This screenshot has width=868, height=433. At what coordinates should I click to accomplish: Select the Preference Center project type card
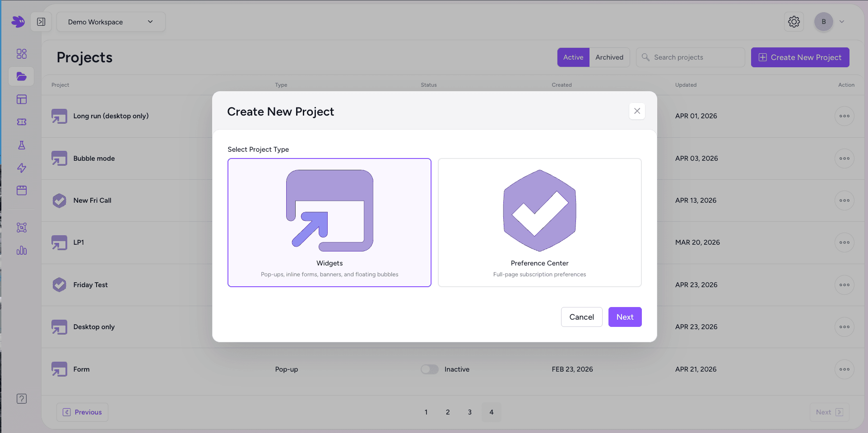[539, 223]
